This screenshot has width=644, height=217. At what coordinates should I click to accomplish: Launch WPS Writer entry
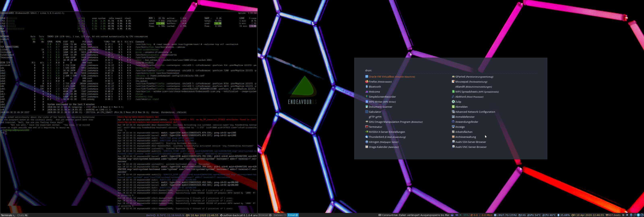pyautogui.click(x=380, y=102)
